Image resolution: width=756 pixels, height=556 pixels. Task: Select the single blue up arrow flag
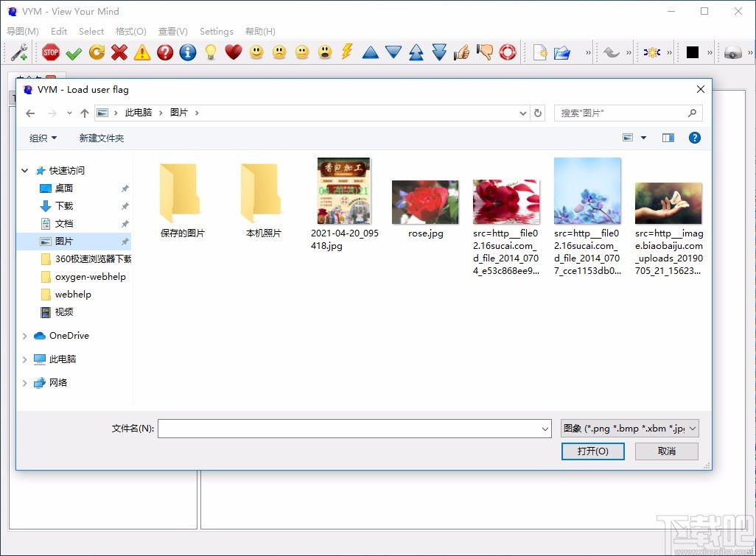[x=371, y=52]
